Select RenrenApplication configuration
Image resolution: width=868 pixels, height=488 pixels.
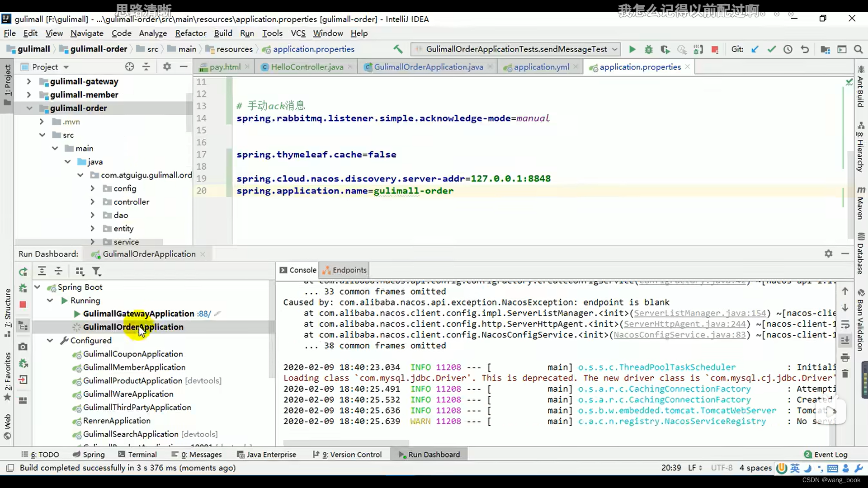(117, 421)
